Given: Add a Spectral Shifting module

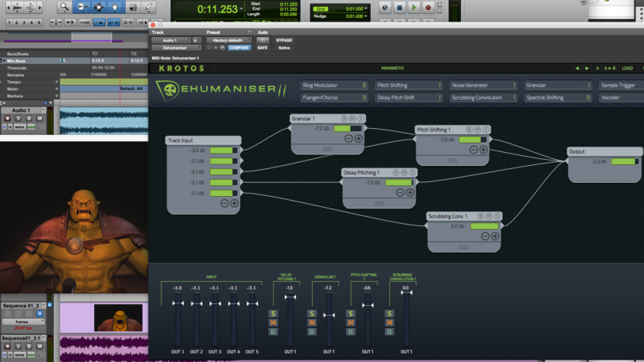Looking at the screenshot, I should pos(558,98).
